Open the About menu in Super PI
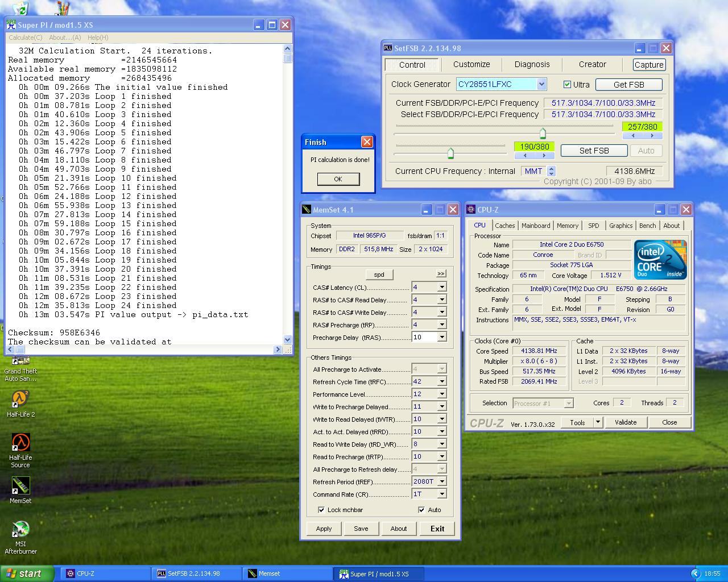Screen dimensions: 728x582 65,38
